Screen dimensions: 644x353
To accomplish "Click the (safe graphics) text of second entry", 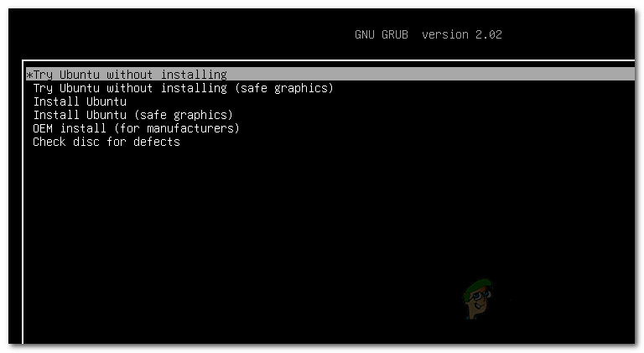I will [x=283, y=88].
